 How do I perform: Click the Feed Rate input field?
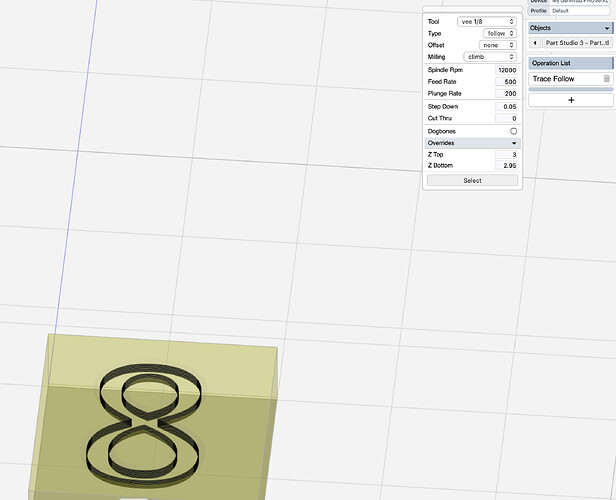(505, 81)
